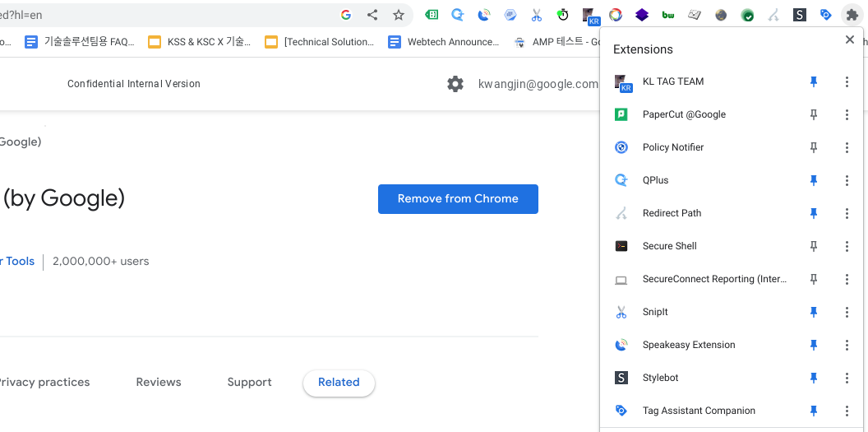868x432 pixels.
Task: Click the Google icon in the address bar
Action: pos(346,15)
